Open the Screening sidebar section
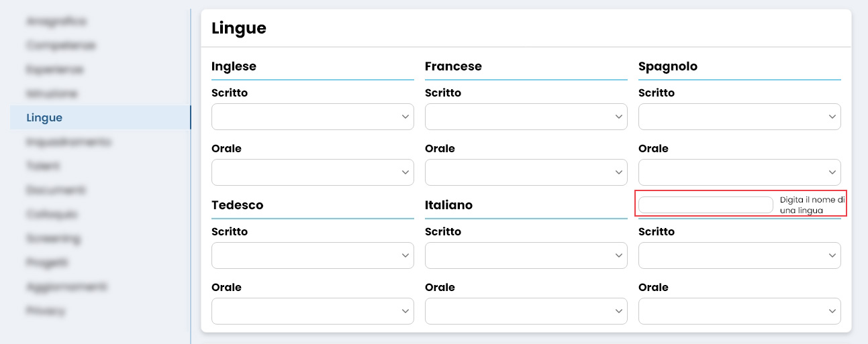Screen dimensions: 868x344 [x=54, y=239]
